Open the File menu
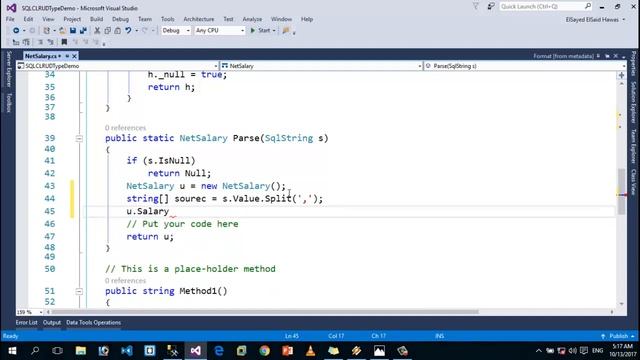This screenshot has height=360, width=640. [10, 19]
